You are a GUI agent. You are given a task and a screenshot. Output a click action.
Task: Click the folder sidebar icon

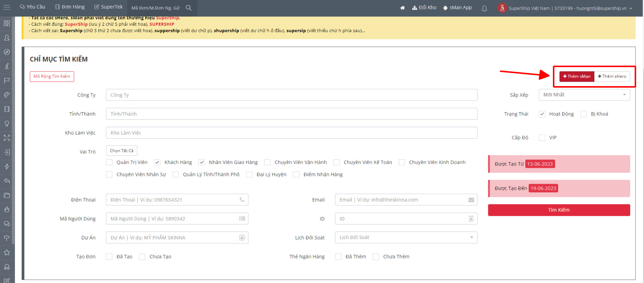(7, 195)
